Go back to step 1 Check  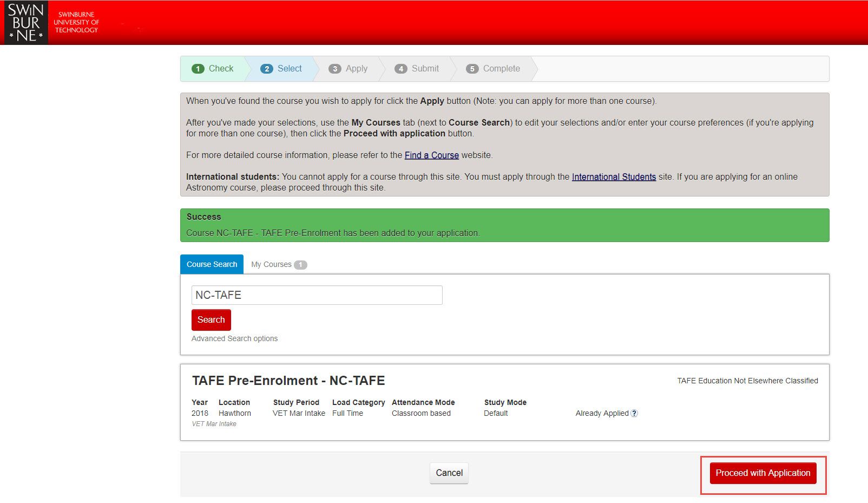(x=213, y=69)
